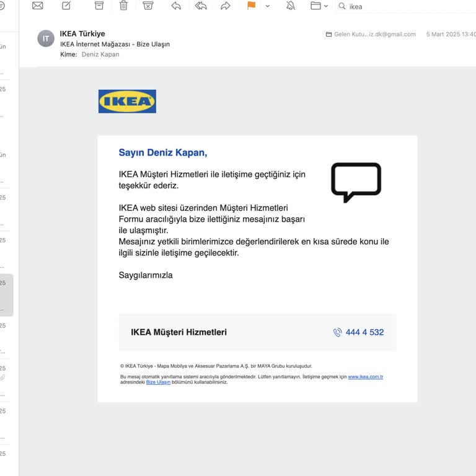
Task: Delete message with trash icon
Action: (x=123, y=6)
